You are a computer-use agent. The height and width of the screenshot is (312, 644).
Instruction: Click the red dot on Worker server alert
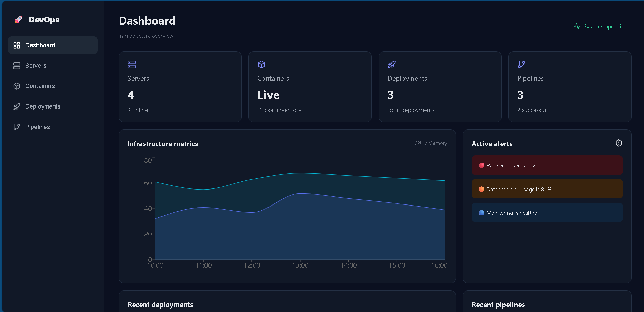click(481, 165)
